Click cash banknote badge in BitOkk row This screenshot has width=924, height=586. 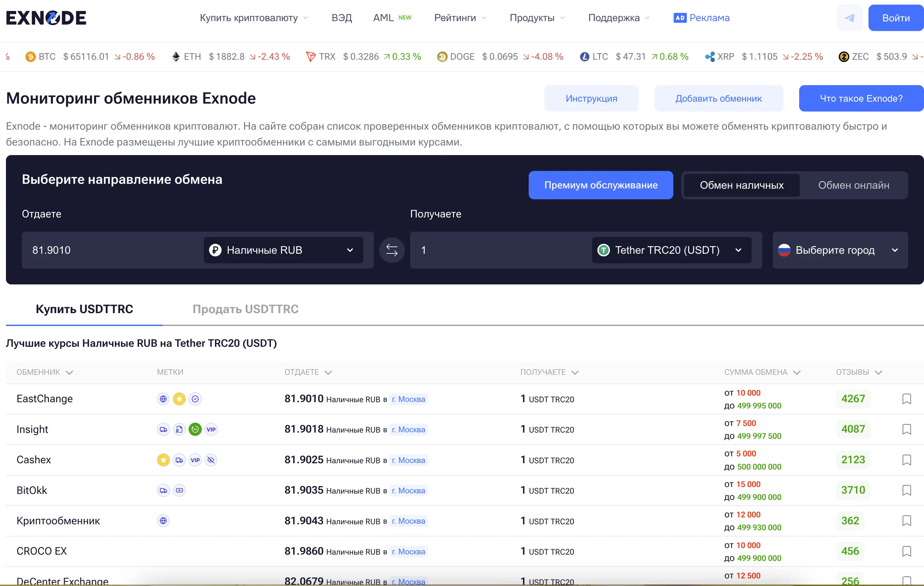(x=179, y=490)
